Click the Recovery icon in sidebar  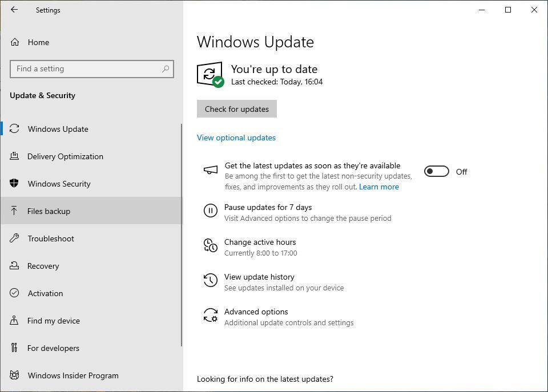[14, 265]
